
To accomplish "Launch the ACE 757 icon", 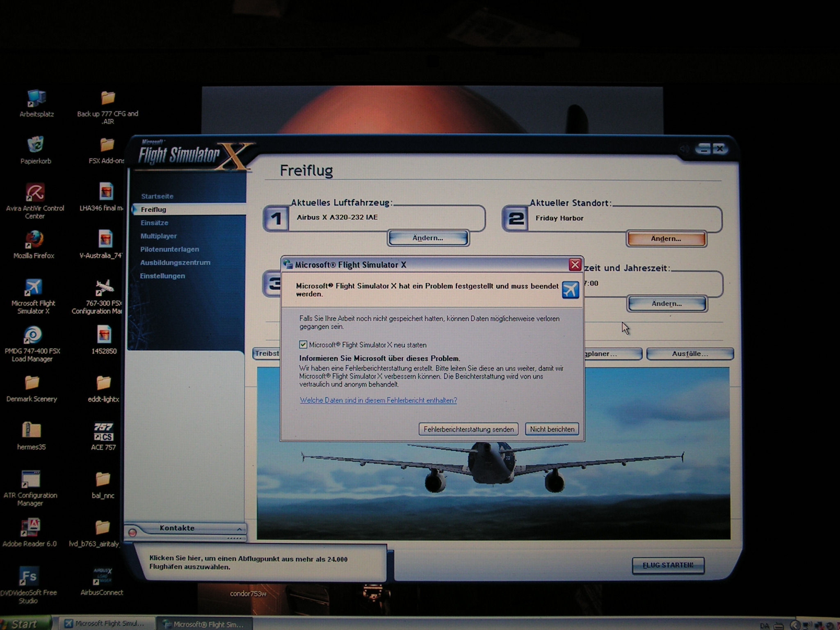I will click(103, 431).
